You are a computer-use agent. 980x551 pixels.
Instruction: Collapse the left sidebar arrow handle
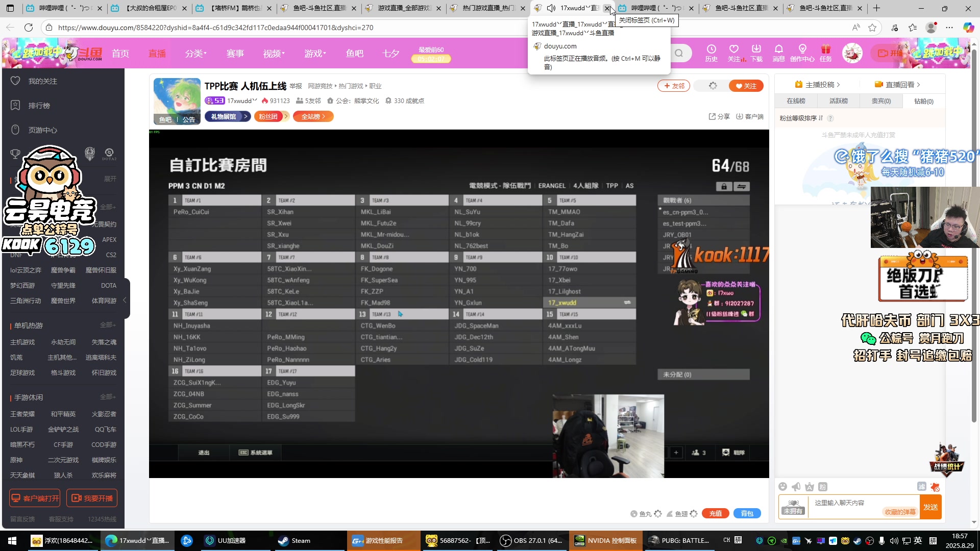[125, 300]
